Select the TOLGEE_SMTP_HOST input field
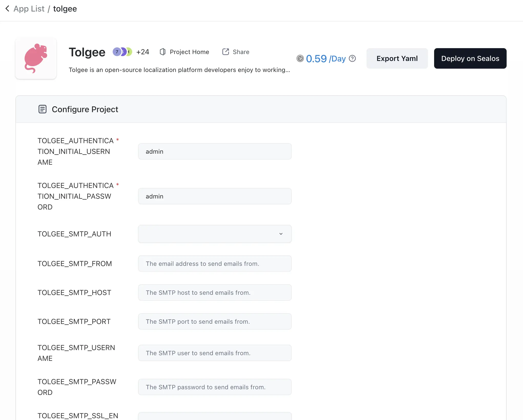The width and height of the screenshot is (523, 420). [x=215, y=292]
